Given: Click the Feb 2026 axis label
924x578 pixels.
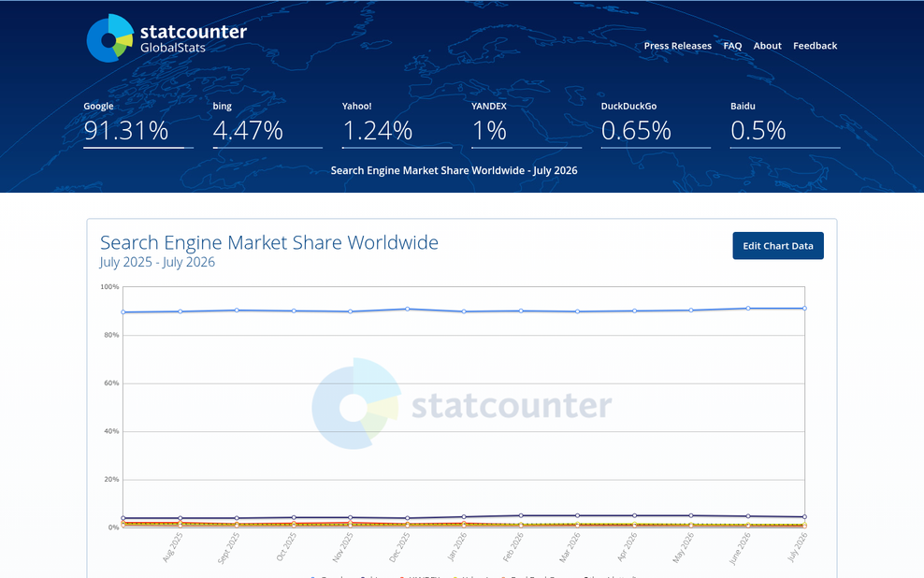Looking at the screenshot, I should [x=513, y=547].
